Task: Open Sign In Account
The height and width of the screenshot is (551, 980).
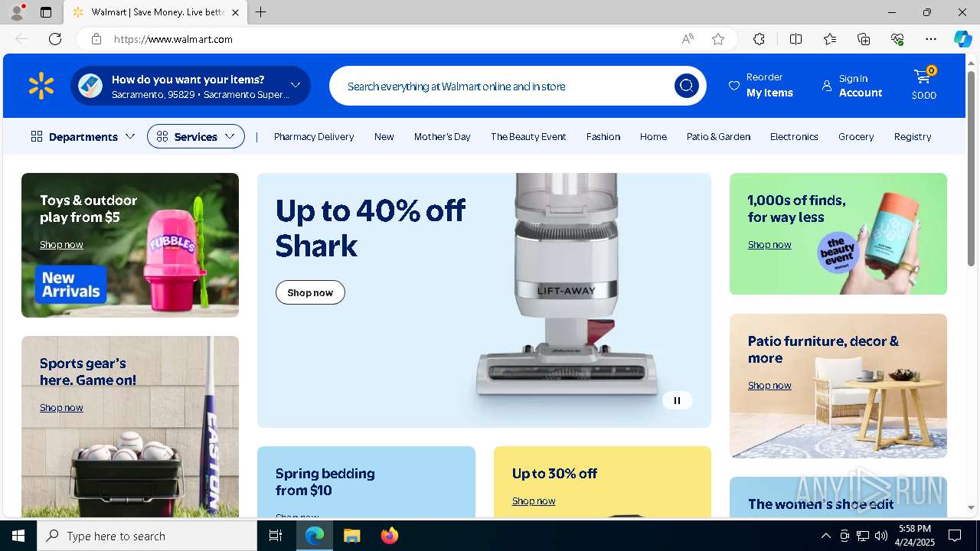Action: tap(852, 85)
